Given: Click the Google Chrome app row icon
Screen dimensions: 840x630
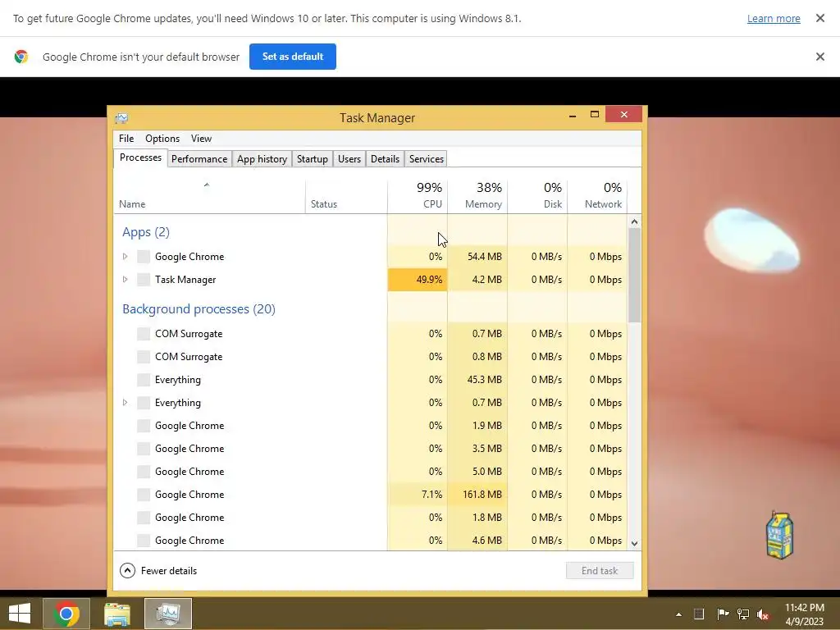Looking at the screenshot, I should click(144, 257).
